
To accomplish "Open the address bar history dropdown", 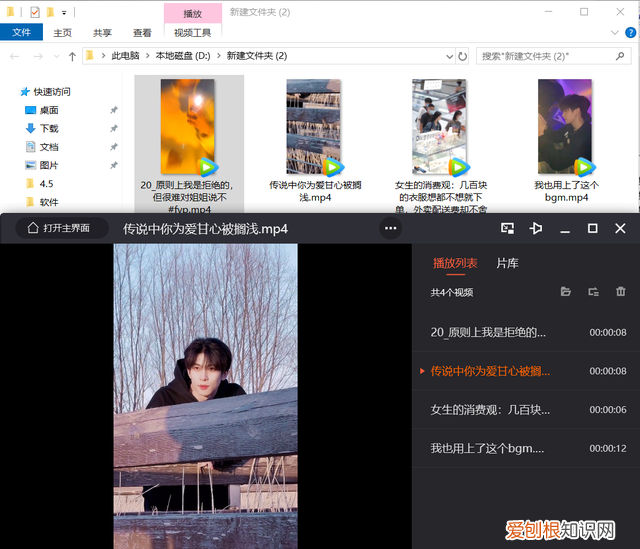I will (449, 56).
